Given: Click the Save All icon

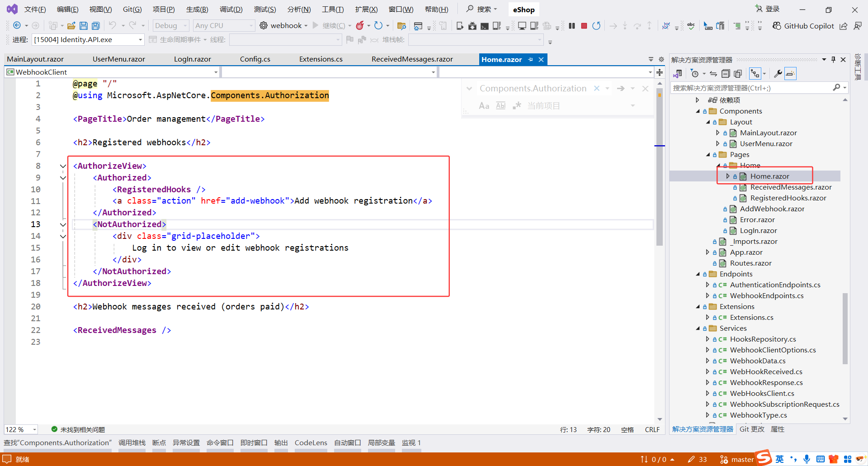Looking at the screenshot, I should 95,26.
